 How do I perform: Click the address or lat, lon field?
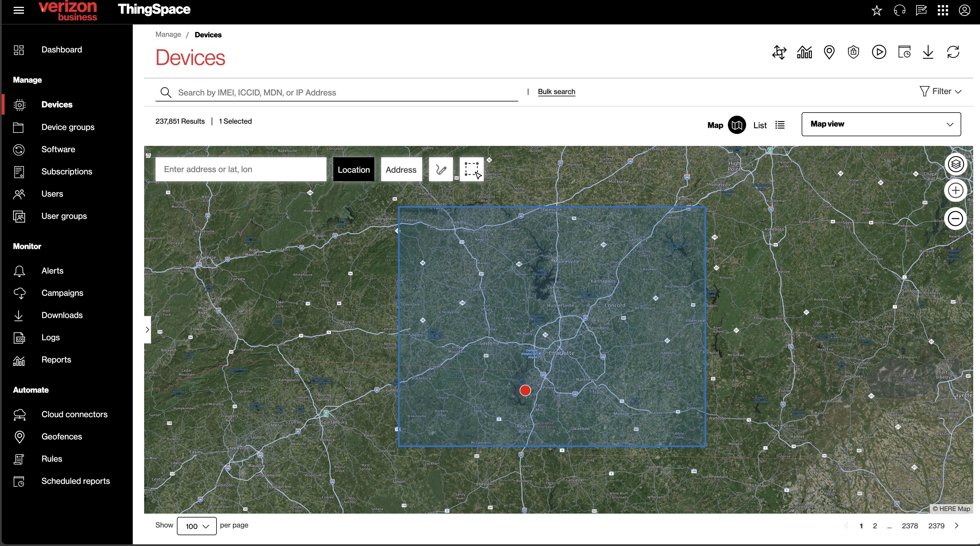pyautogui.click(x=240, y=169)
